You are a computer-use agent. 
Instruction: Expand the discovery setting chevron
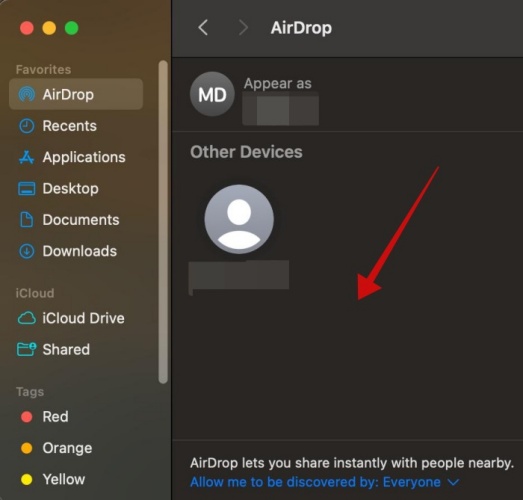point(453,482)
